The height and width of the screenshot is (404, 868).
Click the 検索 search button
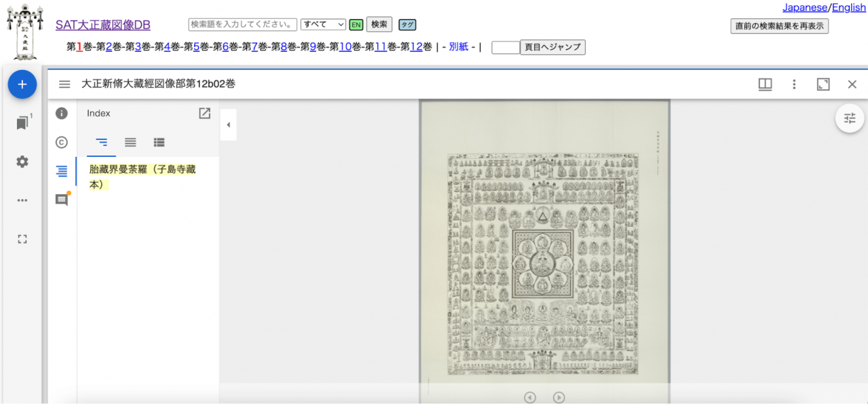point(379,24)
